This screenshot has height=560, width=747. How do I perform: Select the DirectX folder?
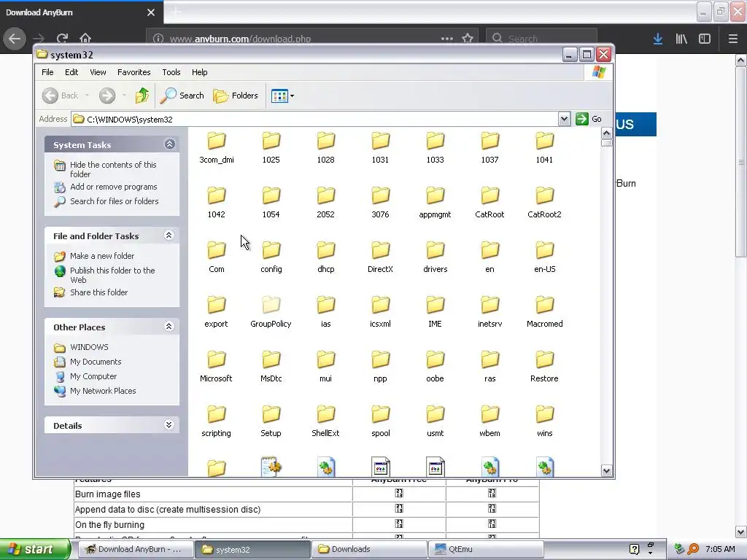pyautogui.click(x=380, y=257)
